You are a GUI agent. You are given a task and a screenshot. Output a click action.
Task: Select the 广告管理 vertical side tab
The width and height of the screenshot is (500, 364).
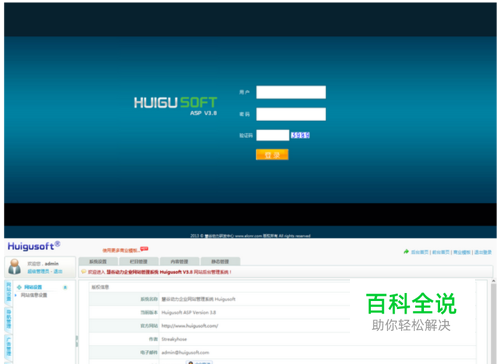click(9, 347)
